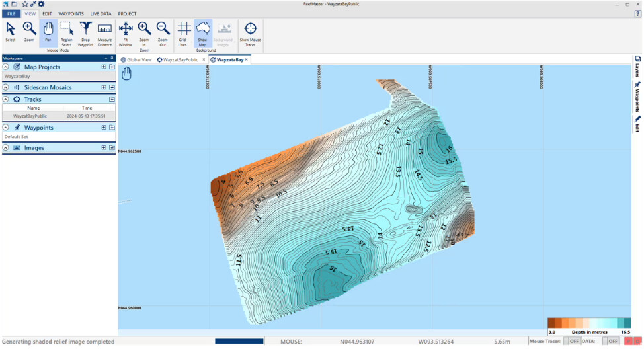Toggle the Mouse Tracer OFF switch
The image size is (644, 351).
(x=571, y=341)
